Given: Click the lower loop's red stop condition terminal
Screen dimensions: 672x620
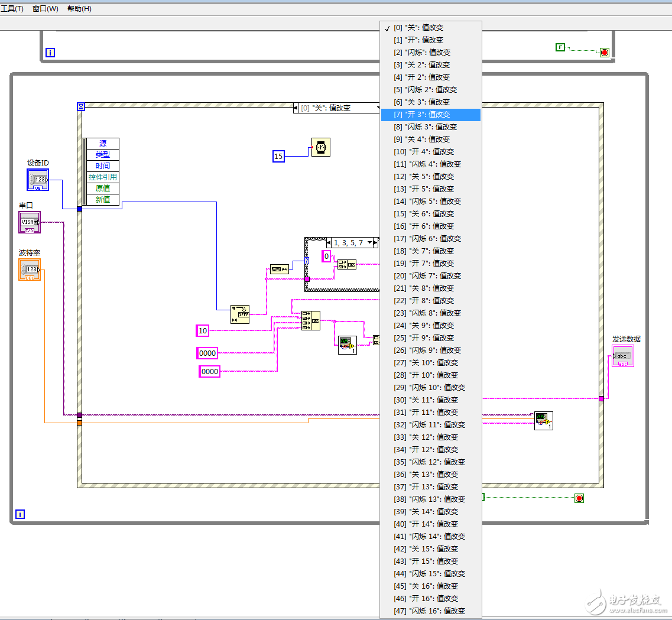Looking at the screenshot, I should coord(579,498).
